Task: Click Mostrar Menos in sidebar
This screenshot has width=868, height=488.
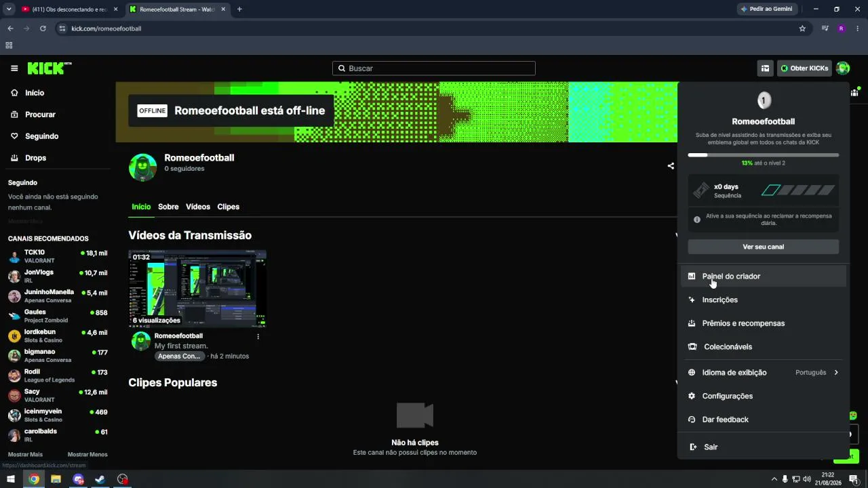Action: (87, 454)
